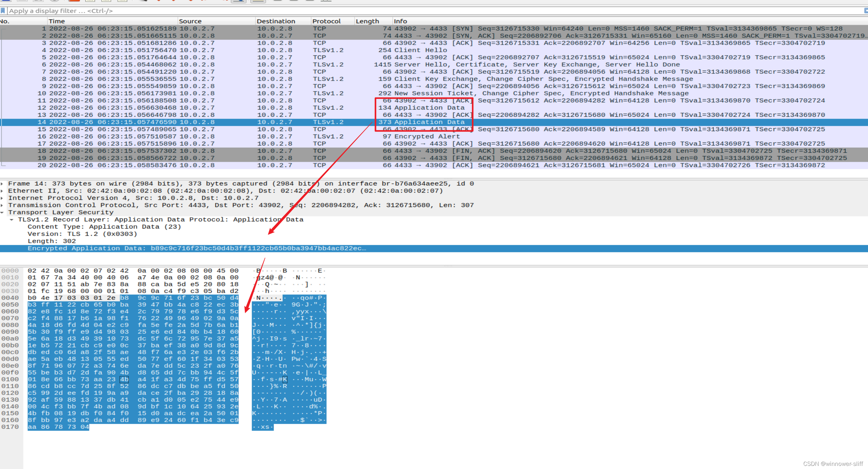Click the restart capture toolbar icon

pyautogui.click(x=38, y=1)
